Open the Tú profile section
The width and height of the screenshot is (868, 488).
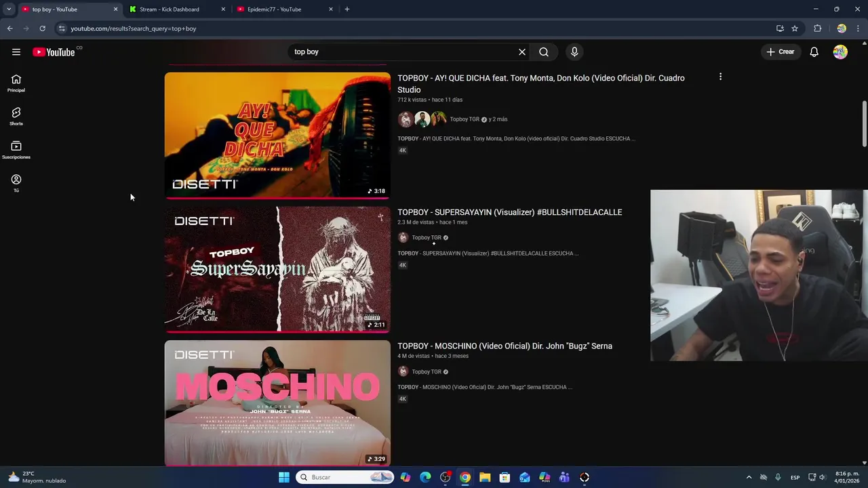(16, 183)
